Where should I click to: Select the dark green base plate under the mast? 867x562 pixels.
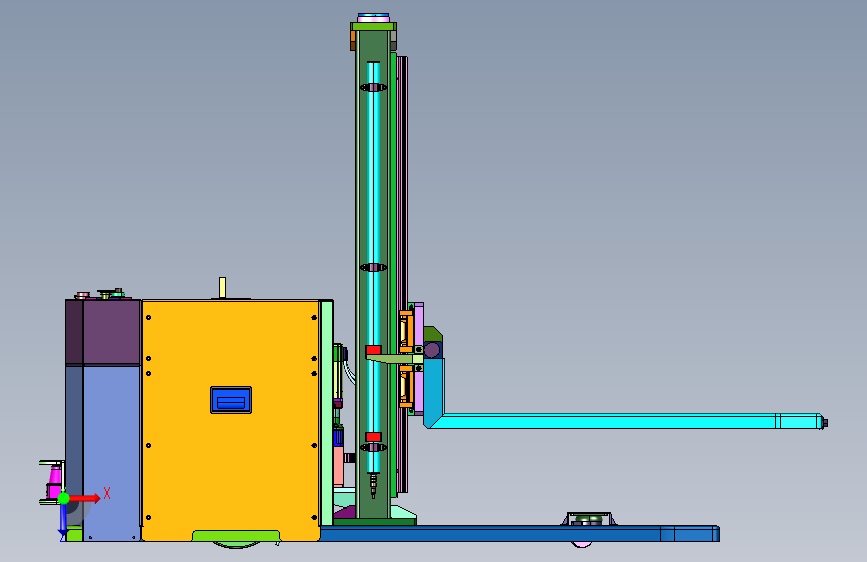pyautogui.click(x=374, y=522)
